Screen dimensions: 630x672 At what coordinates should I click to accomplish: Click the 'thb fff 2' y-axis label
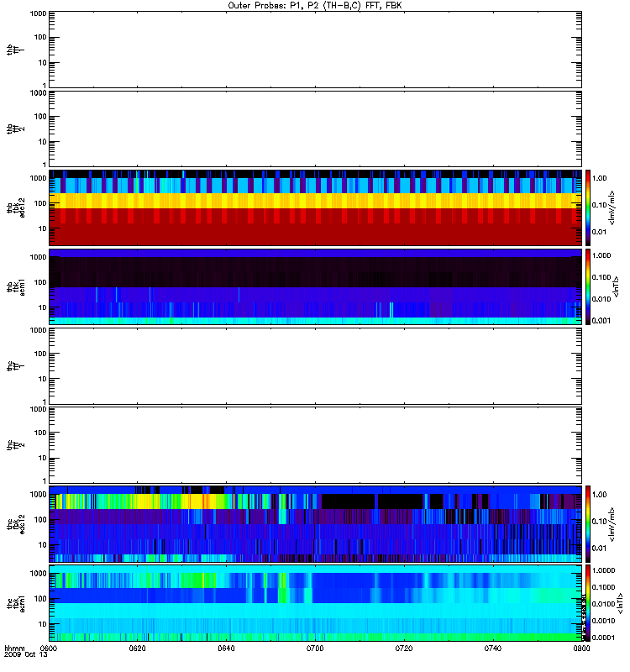16,129
